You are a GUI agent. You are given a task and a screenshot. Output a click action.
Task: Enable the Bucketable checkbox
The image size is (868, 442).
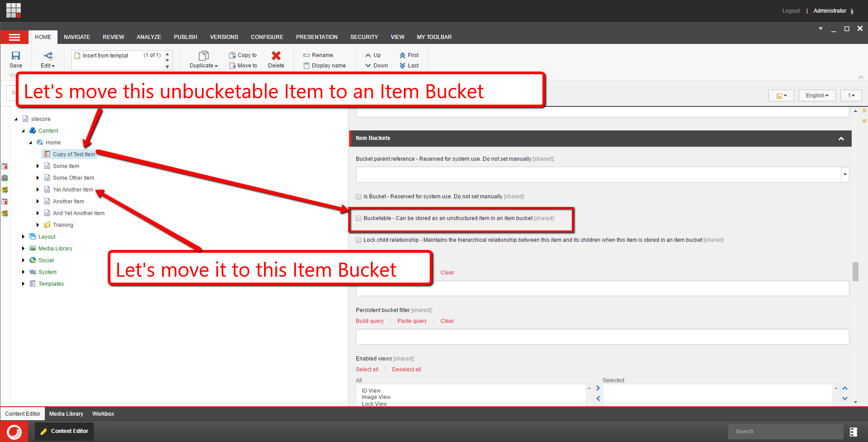tap(359, 218)
